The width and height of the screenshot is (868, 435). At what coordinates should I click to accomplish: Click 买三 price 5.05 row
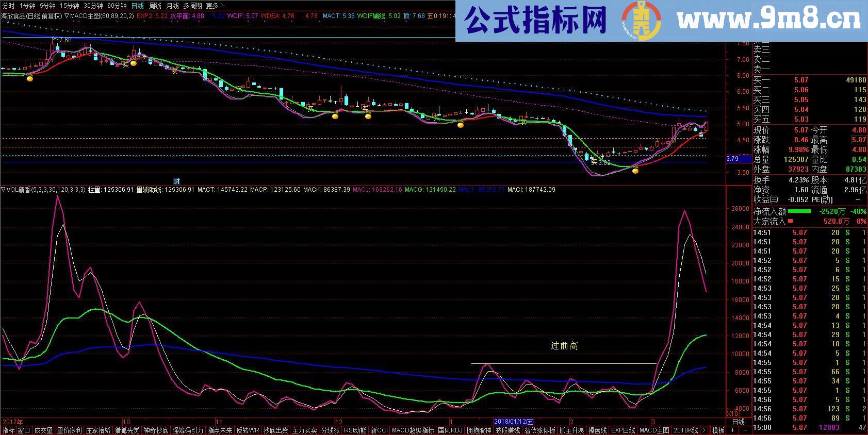(810, 100)
